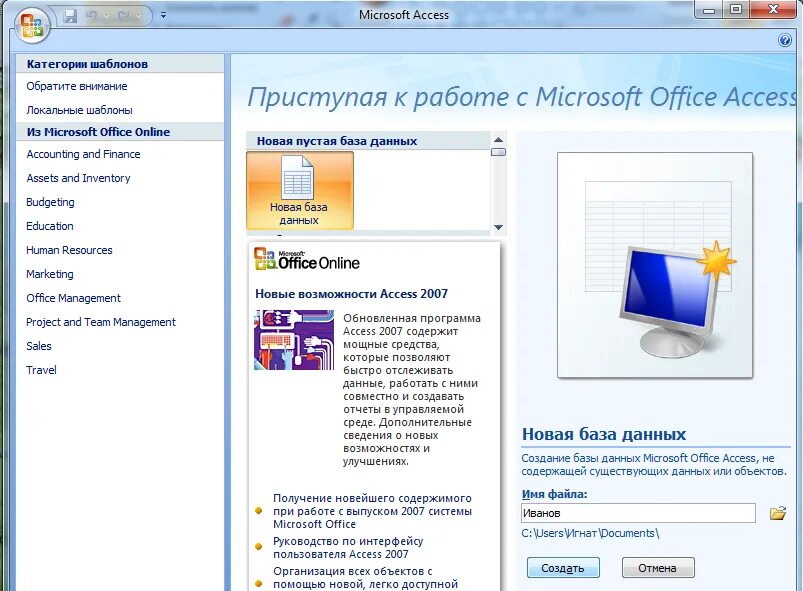Screen dimensions: 803x591
Task: Select the Новая база данных template tile
Action: (300, 191)
